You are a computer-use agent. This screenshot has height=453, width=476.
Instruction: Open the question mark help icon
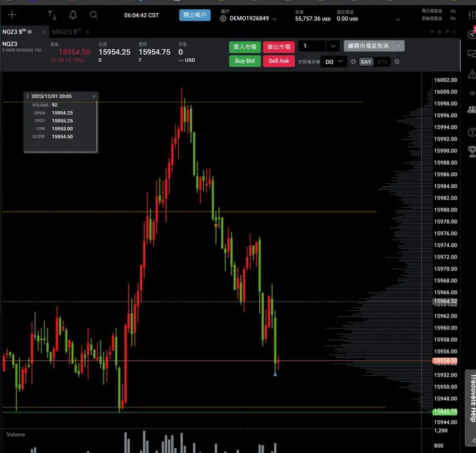tap(471, 132)
